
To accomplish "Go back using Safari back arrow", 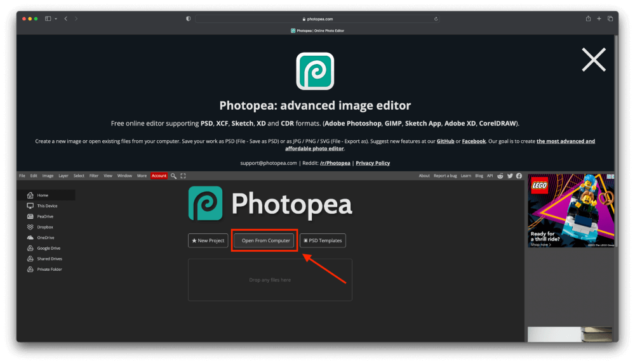I will (x=65, y=18).
